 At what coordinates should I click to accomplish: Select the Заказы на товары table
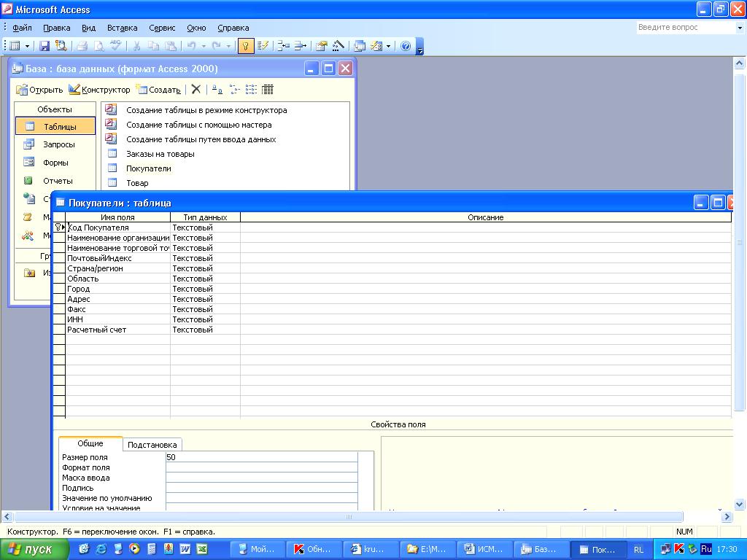tap(160, 154)
